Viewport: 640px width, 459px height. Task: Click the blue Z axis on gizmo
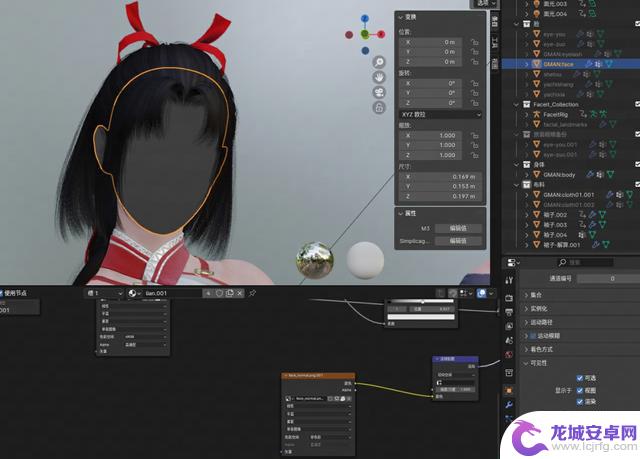point(365,18)
